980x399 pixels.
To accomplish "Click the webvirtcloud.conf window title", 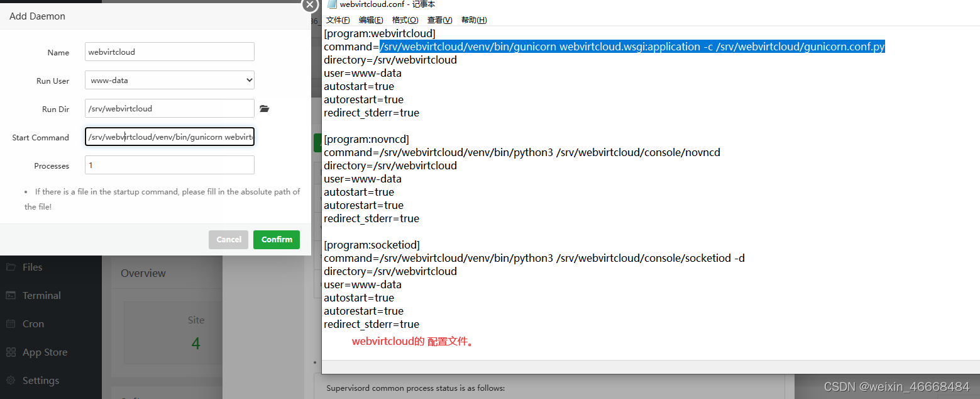I will (387, 4).
